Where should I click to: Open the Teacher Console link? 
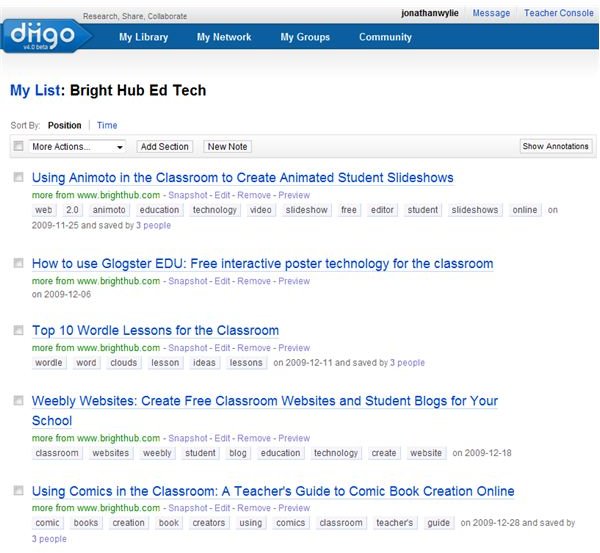click(x=559, y=13)
